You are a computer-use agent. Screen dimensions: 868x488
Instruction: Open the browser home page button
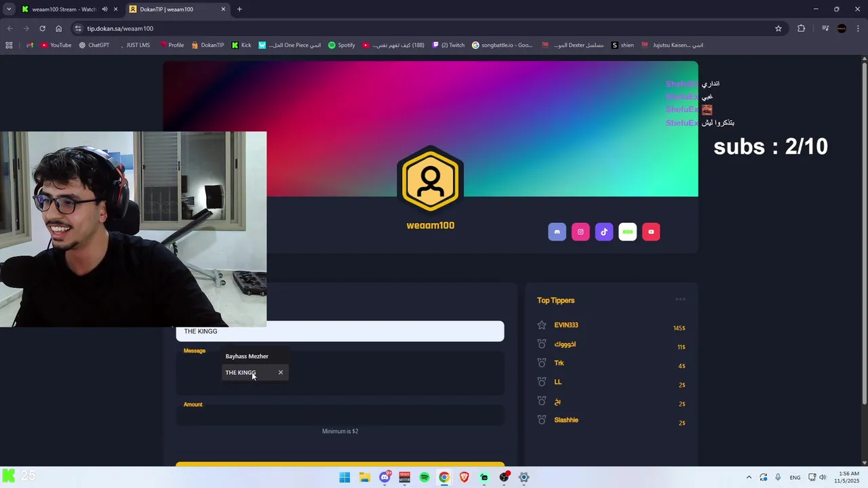[58, 28]
